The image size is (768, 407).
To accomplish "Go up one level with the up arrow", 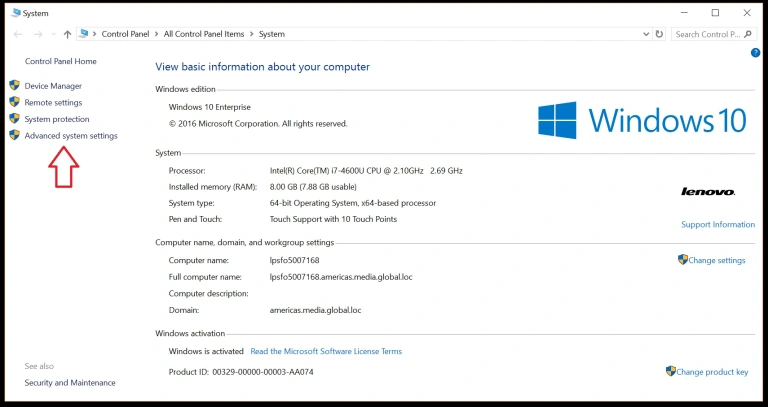I will [67, 34].
